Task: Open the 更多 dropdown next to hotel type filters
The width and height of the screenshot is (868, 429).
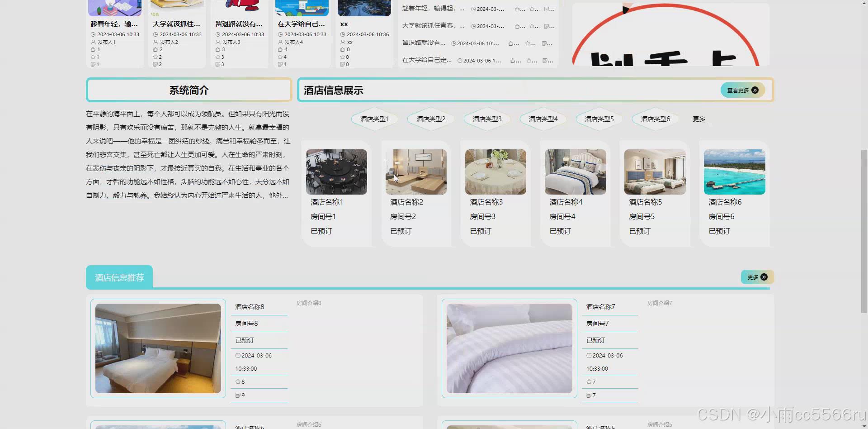Action: click(x=699, y=119)
